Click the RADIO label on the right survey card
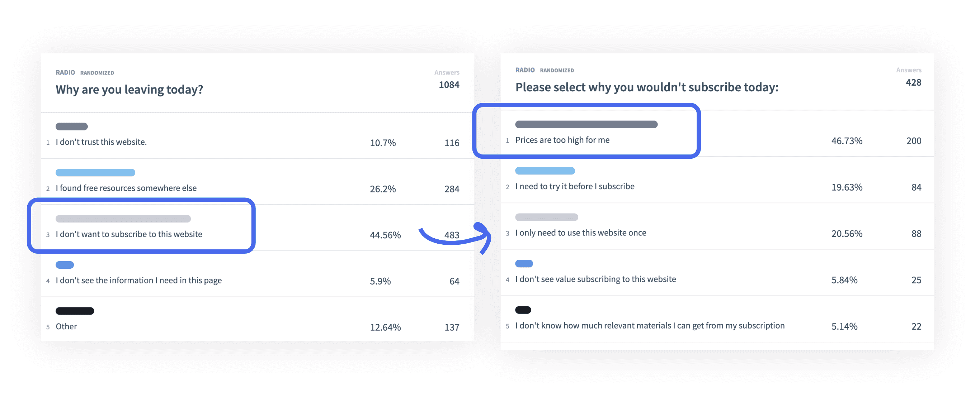 (525, 70)
